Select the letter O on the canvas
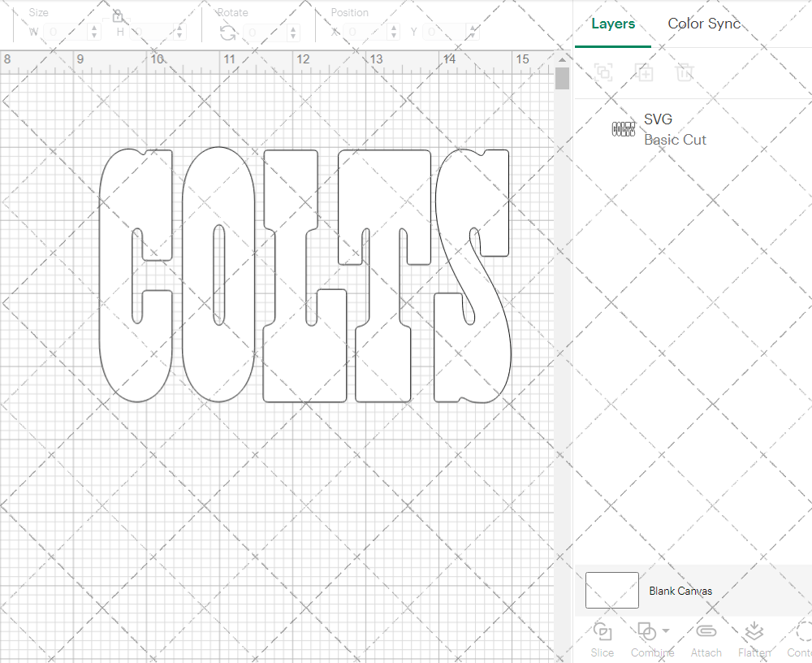The height and width of the screenshot is (663, 812). 199,275
